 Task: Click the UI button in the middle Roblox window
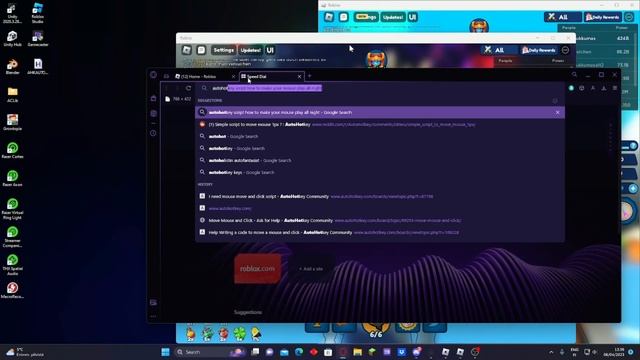pos(270,50)
